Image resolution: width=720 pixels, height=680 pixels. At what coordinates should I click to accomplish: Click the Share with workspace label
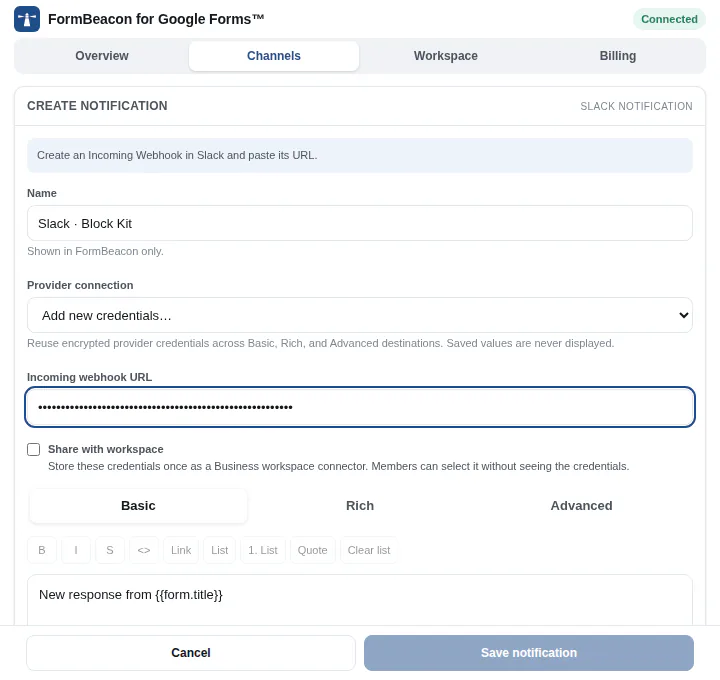pyautogui.click(x=106, y=450)
